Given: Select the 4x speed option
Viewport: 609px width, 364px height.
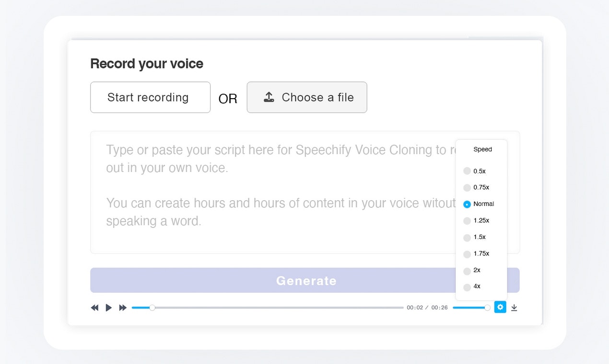Looking at the screenshot, I should 467,287.
